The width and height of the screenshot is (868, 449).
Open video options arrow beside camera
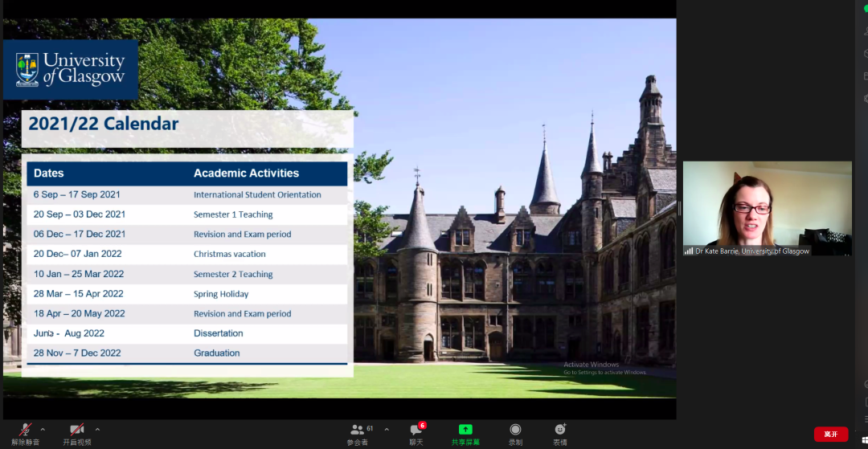[x=97, y=430]
